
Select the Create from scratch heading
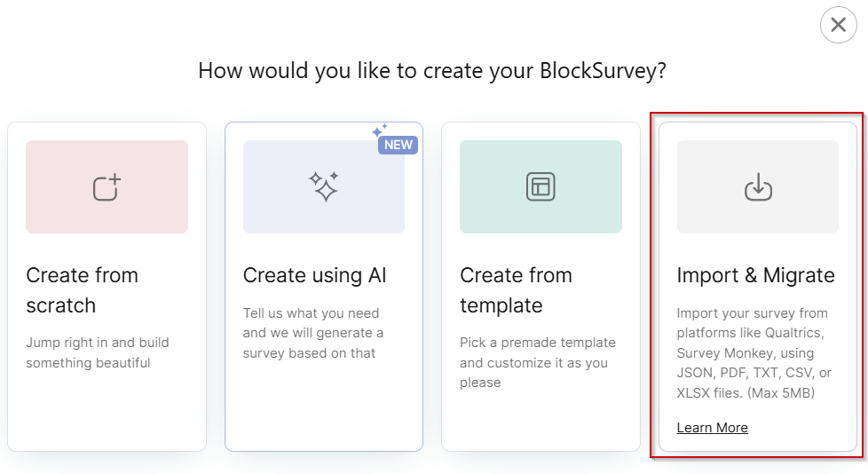(x=82, y=290)
